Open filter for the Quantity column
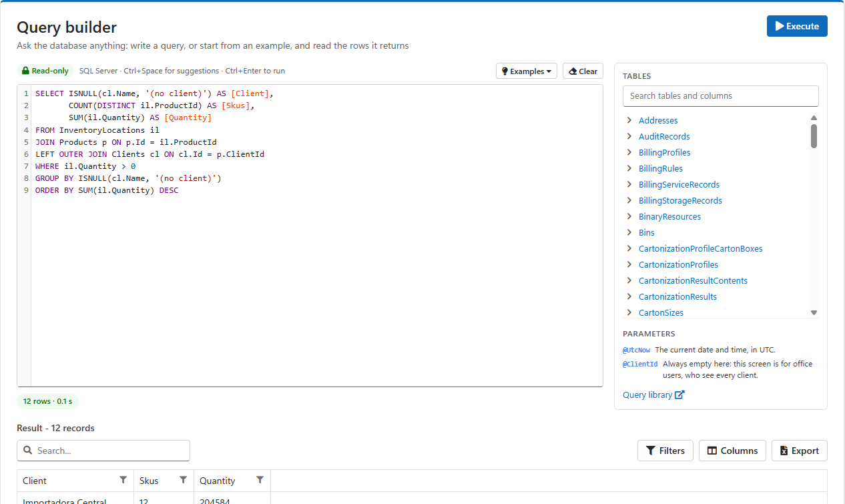This screenshot has width=845, height=504. click(x=260, y=480)
